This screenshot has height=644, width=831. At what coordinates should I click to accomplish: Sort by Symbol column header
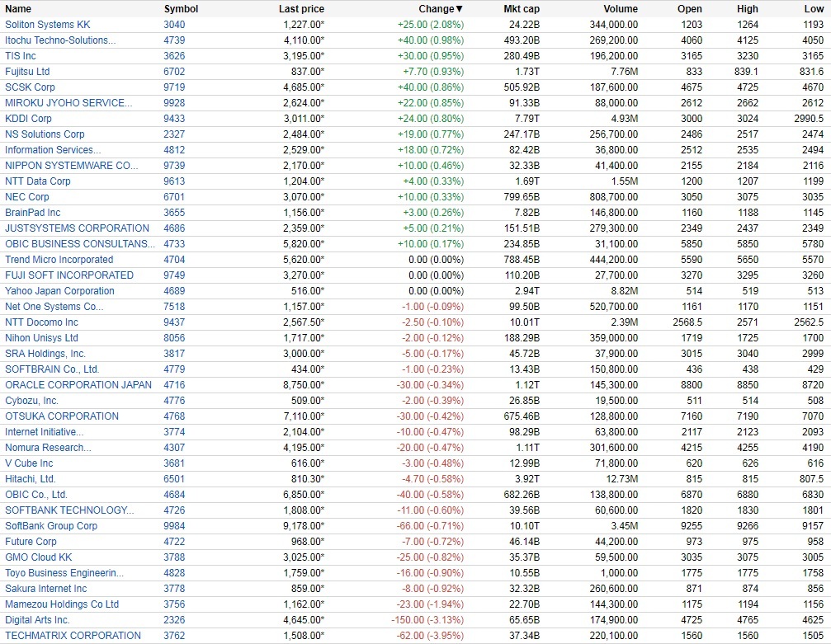pos(181,9)
